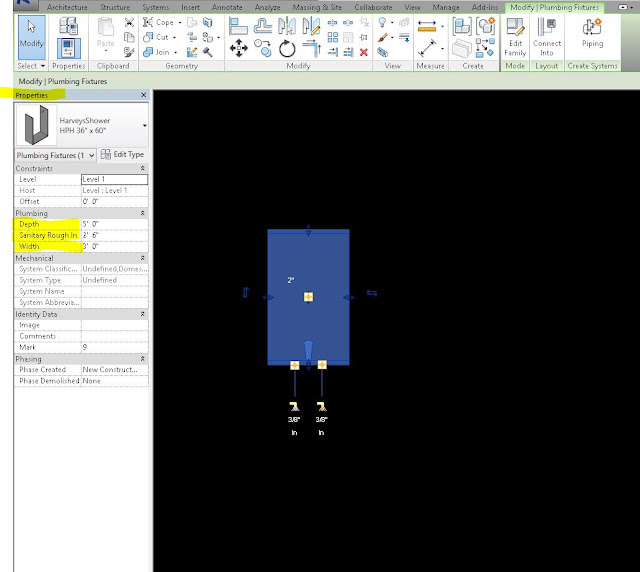The image size is (640, 572).
Task: Switch to the Annotate tab
Action: click(227, 7)
